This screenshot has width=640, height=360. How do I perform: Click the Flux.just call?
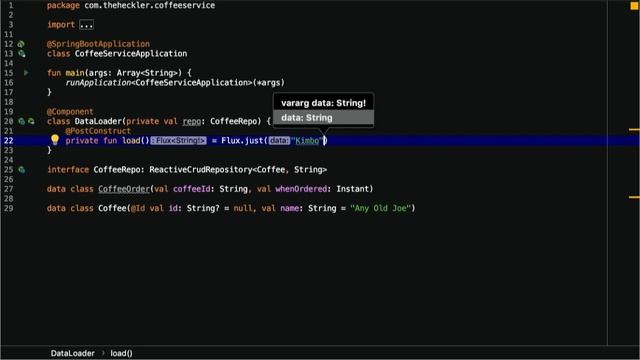click(x=243, y=141)
